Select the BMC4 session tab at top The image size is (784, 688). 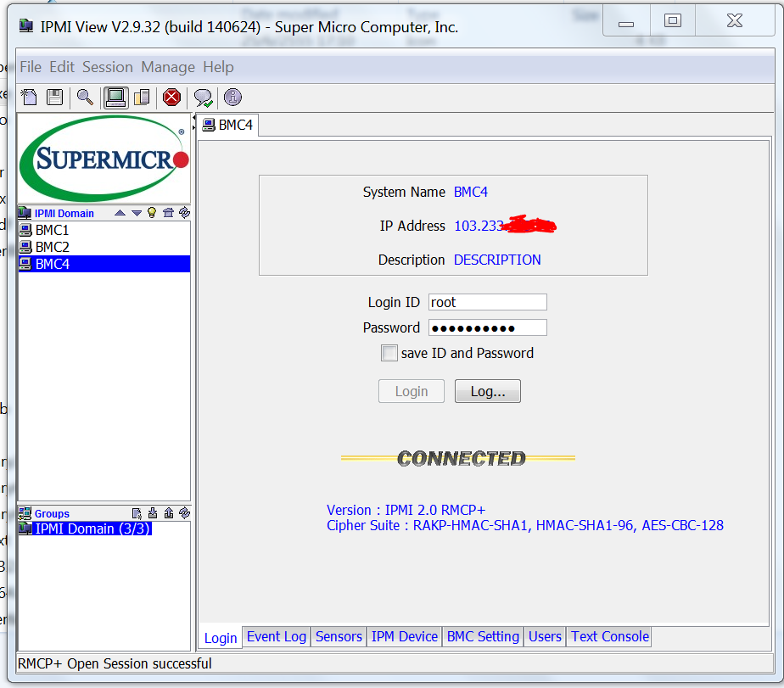click(x=228, y=125)
